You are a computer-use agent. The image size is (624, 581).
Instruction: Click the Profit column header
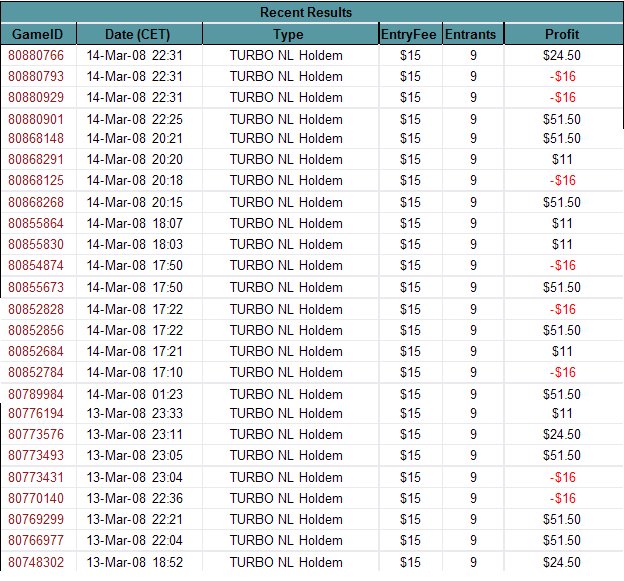coord(564,34)
